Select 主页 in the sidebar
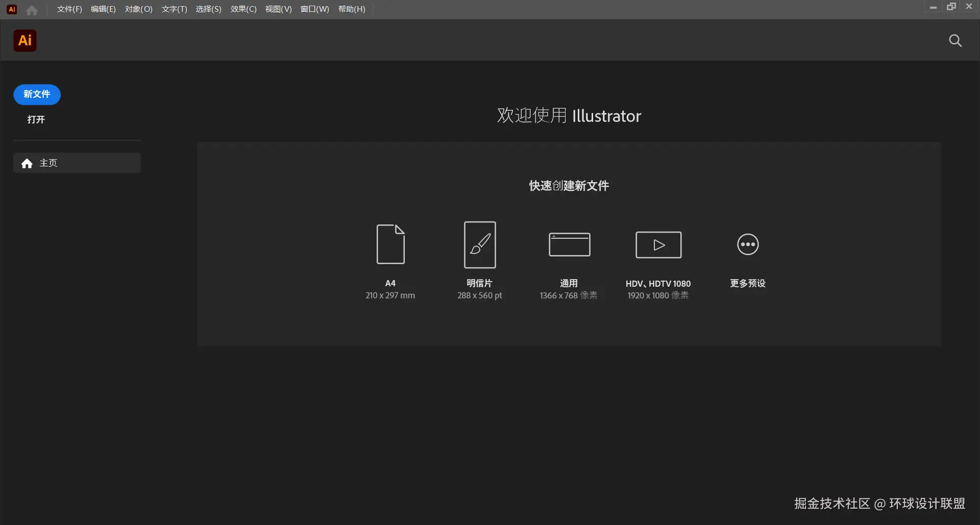Viewport: 980px width, 525px height. [77, 163]
